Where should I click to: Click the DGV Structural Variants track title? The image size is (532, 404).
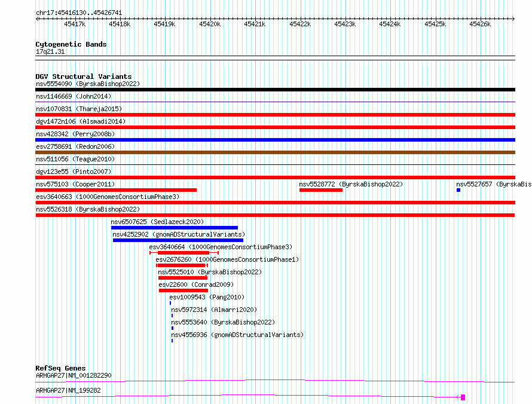[84, 76]
